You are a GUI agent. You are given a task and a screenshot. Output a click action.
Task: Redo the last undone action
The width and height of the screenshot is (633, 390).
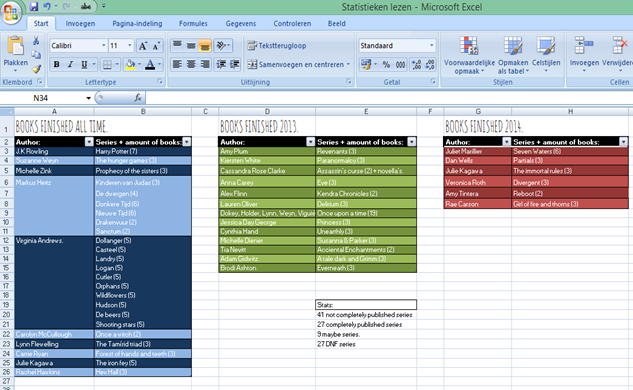pos(66,6)
